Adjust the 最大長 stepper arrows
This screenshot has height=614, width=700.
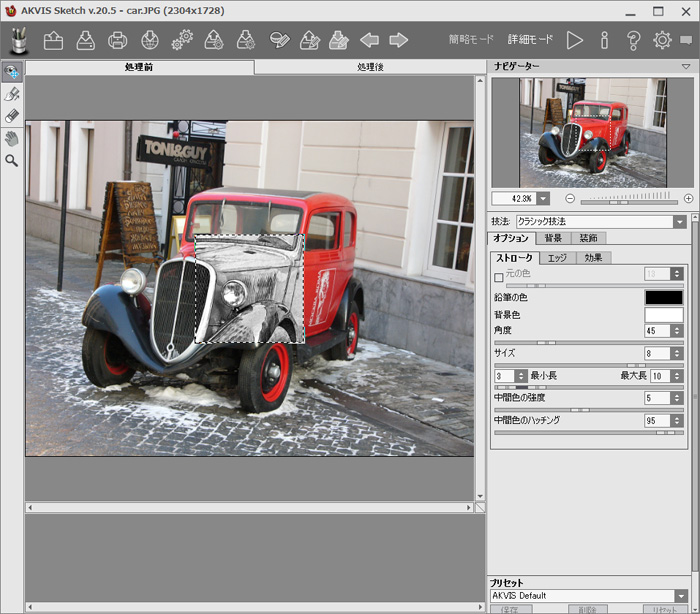(x=677, y=376)
